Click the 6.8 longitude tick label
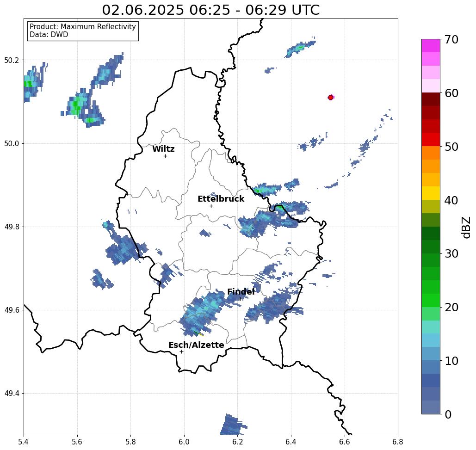The image size is (476, 450). 398,442
